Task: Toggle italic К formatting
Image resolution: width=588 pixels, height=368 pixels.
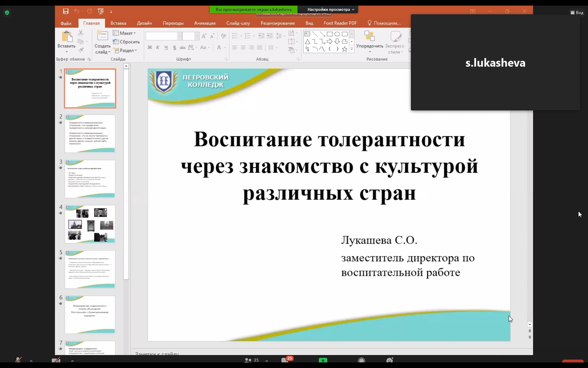Action: tap(157, 47)
